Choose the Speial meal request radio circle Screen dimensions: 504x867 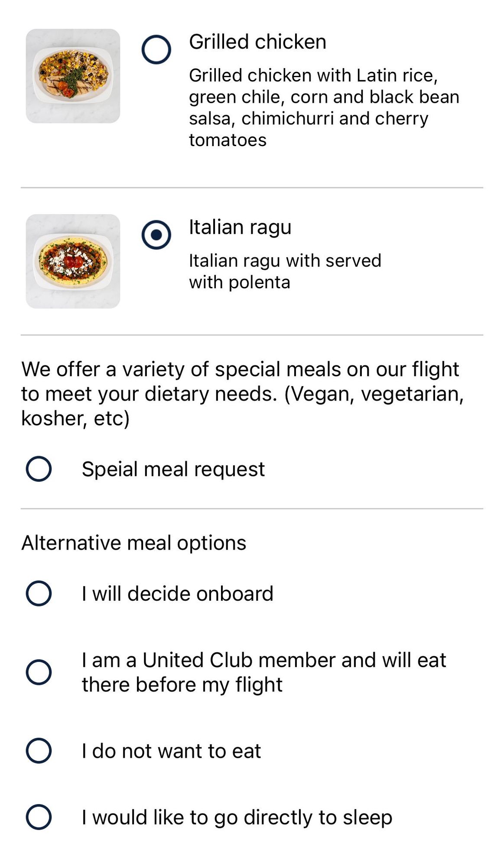click(x=39, y=469)
